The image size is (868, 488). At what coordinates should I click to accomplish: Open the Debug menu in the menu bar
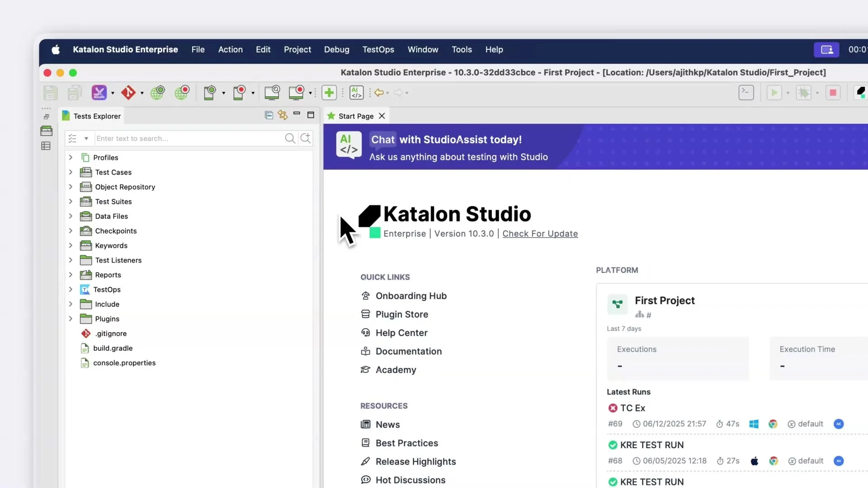tap(336, 50)
